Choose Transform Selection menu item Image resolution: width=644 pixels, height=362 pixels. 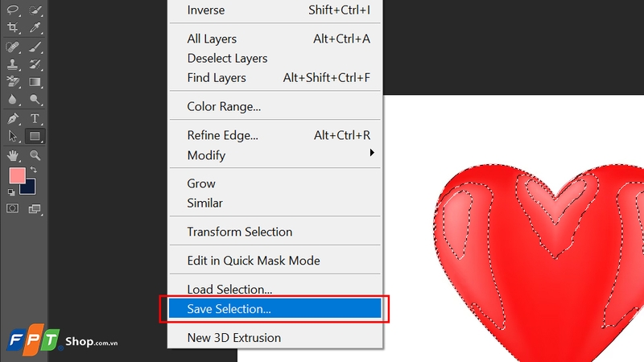click(x=275, y=232)
